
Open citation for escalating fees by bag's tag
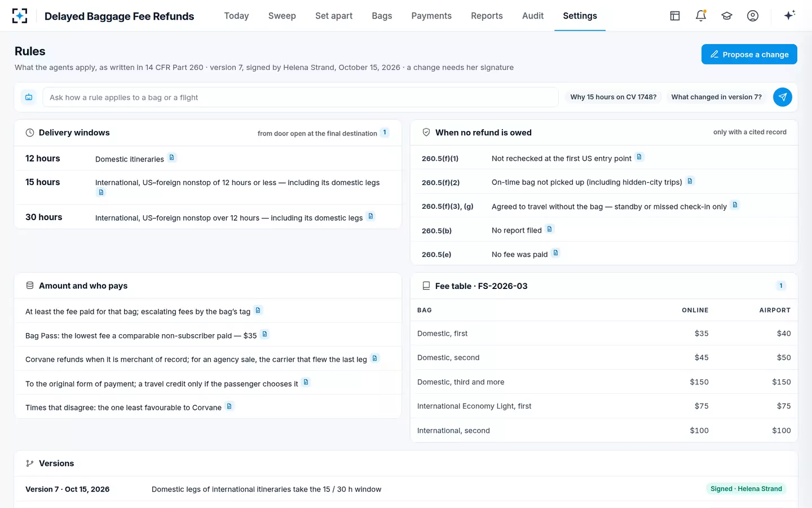coord(258,310)
